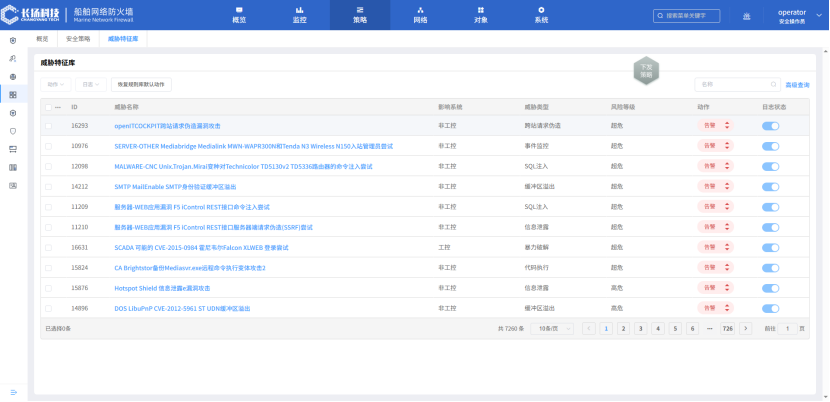Viewport: 830px width, 402px height.
Task: Check the select-all checkbox in table header
Action: point(48,106)
